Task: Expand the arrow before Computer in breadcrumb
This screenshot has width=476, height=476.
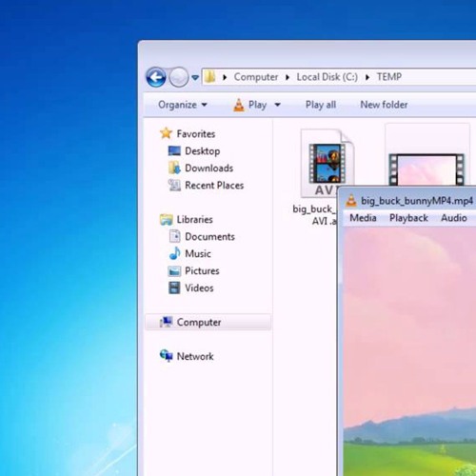Action: tap(225, 77)
